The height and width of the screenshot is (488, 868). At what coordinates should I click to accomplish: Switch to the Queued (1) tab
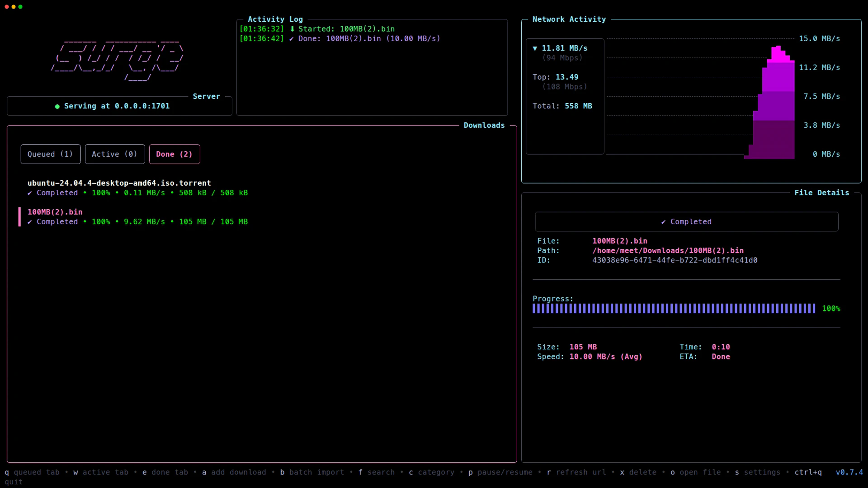[50, 154]
